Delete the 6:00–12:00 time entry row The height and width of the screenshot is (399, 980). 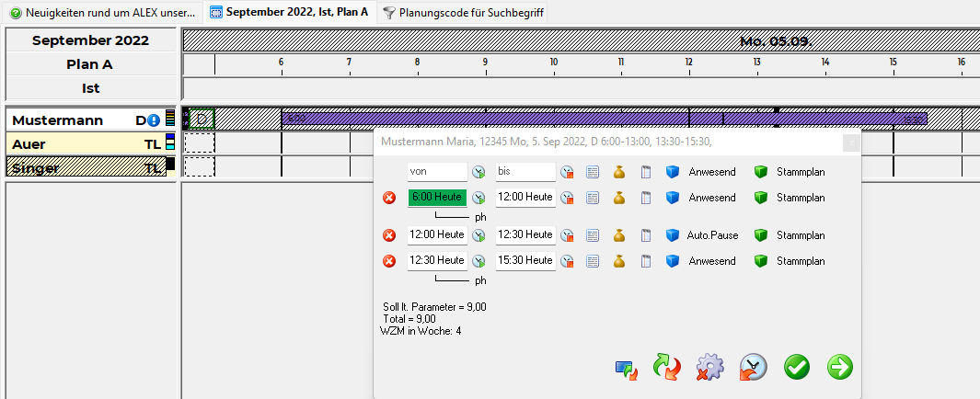pyautogui.click(x=388, y=198)
